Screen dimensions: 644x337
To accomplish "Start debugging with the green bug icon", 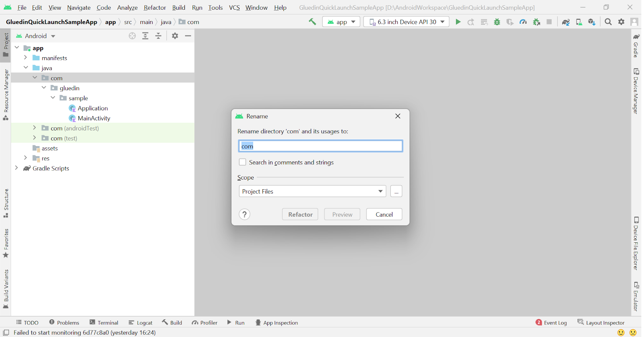I will point(497,22).
